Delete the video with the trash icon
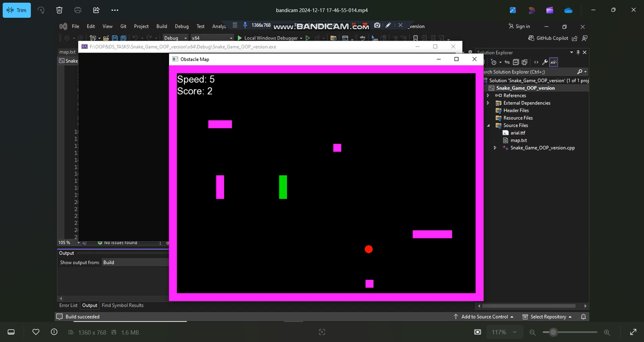This screenshot has height=342, width=644. click(59, 10)
